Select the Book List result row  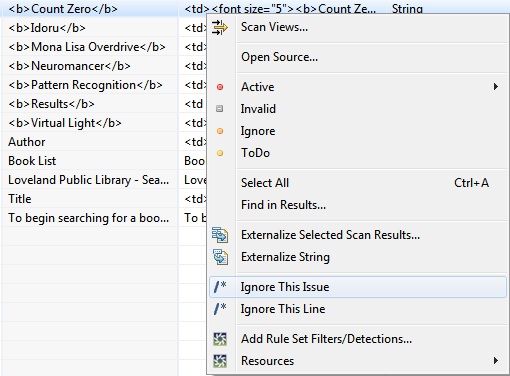pyautogui.click(x=90, y=161)
